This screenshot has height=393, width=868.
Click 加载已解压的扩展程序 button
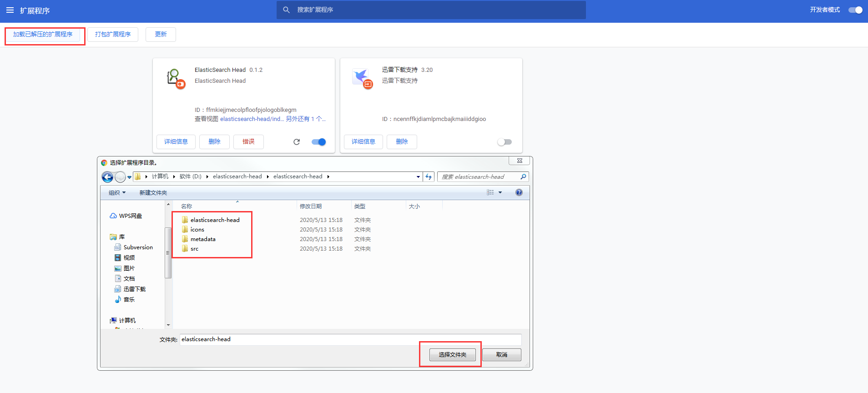pos(43,35)
